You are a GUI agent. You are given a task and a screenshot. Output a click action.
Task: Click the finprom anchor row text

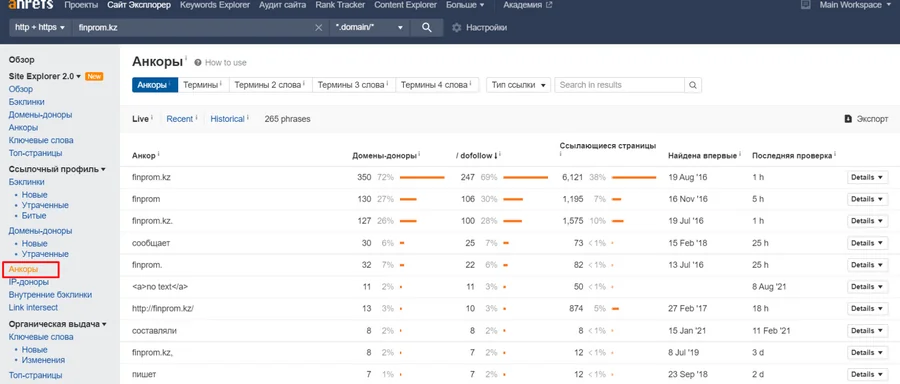(x=146, y=199)
